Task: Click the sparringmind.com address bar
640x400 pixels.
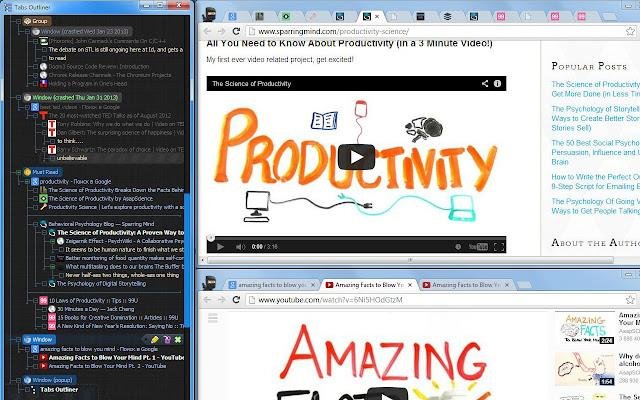Action: [435, 31]
